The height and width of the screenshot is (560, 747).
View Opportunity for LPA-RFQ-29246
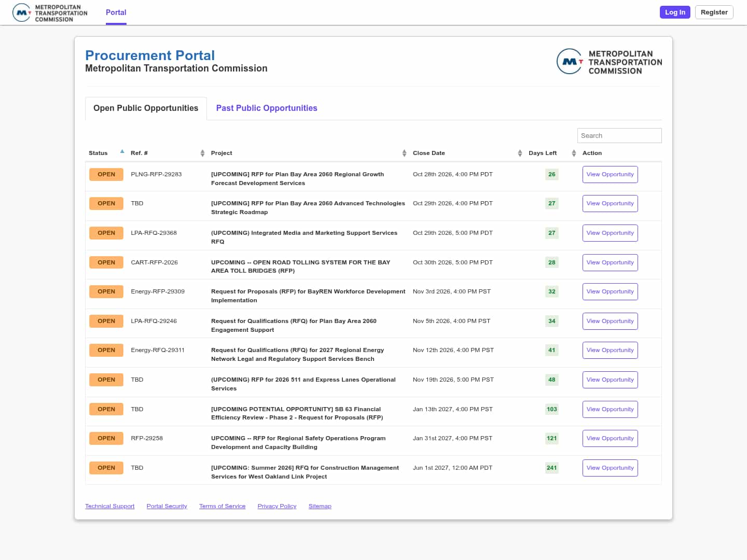click(x=610, y=321)
